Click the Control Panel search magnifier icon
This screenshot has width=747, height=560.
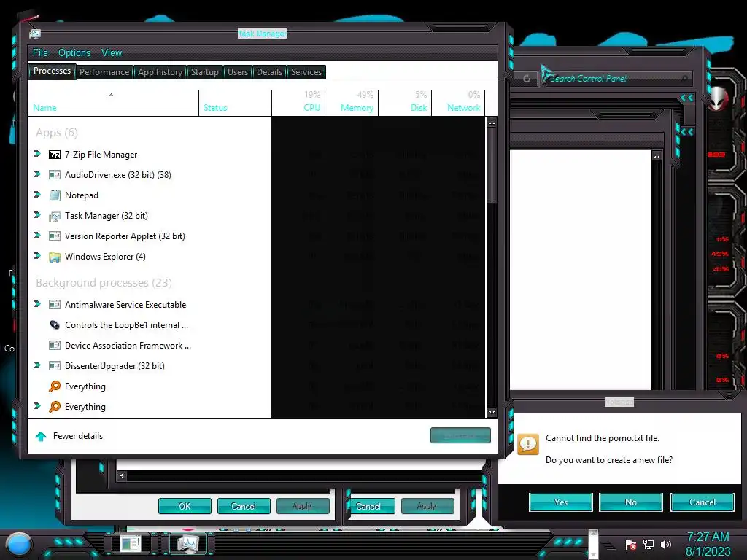coord(684,79)
